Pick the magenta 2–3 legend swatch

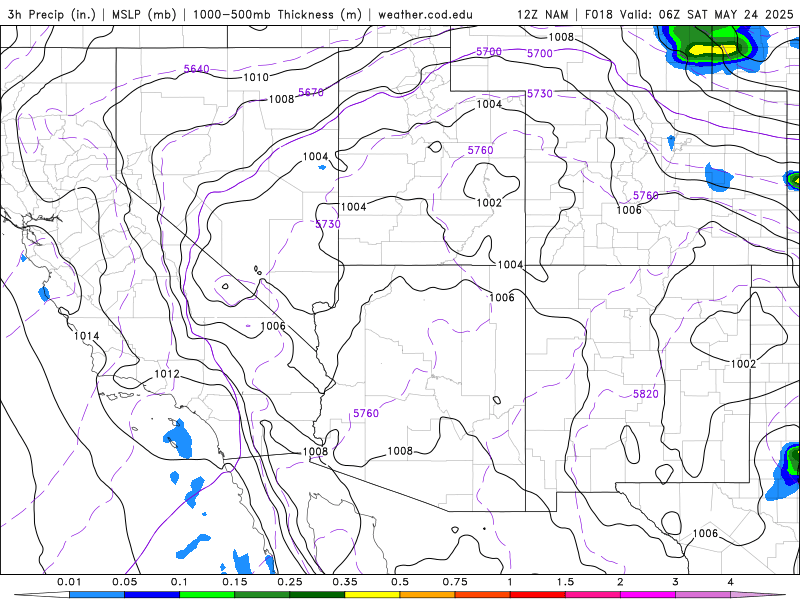[648, 595]
